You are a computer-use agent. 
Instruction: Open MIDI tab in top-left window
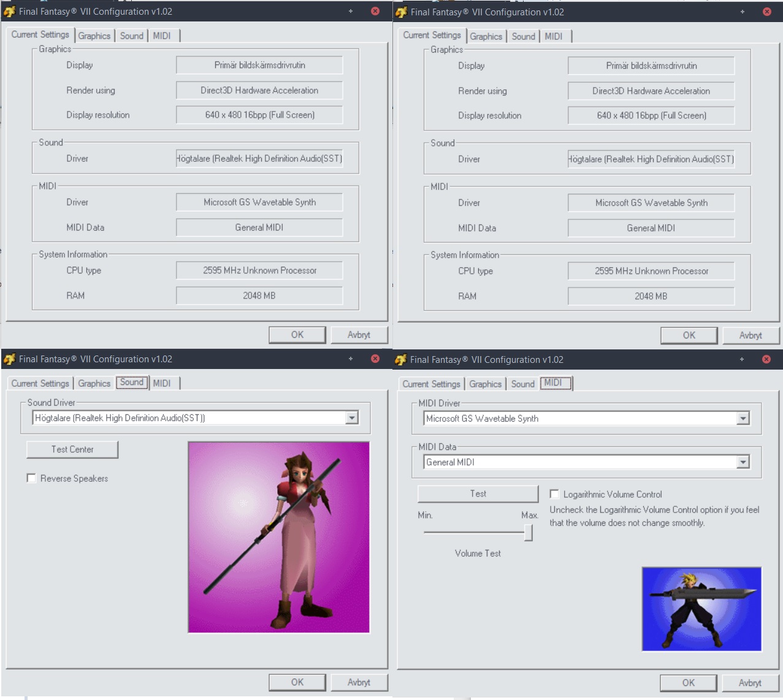pyautogui.click(x=162, y=36)
